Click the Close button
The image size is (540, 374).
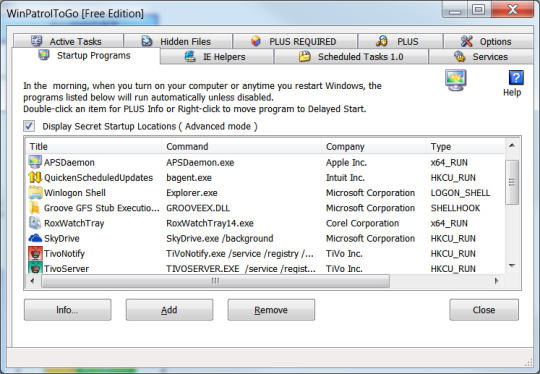click(484, 310)
